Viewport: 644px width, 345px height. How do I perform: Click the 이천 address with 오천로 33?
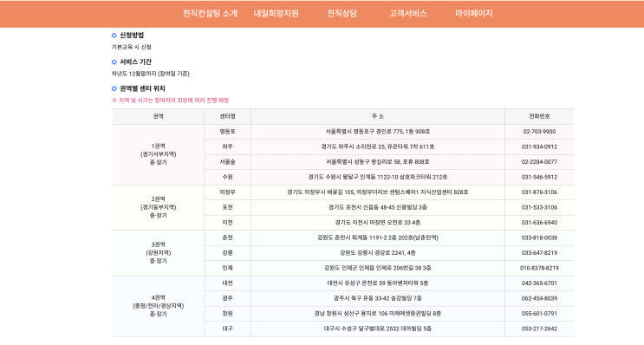click(378, 223)
